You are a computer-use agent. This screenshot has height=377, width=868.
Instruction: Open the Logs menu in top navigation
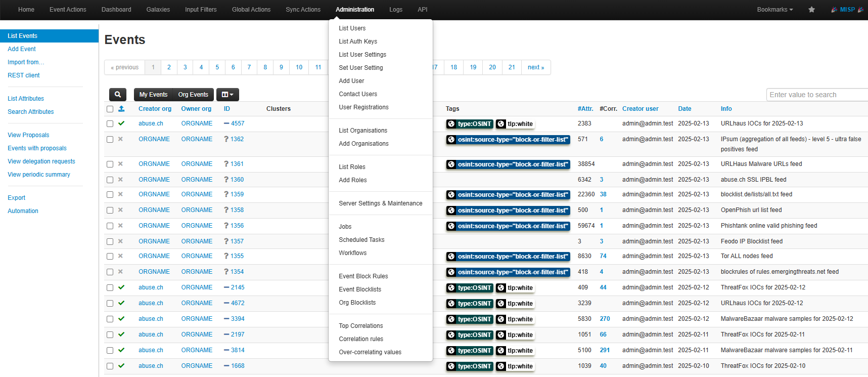(x=396, y=10)
